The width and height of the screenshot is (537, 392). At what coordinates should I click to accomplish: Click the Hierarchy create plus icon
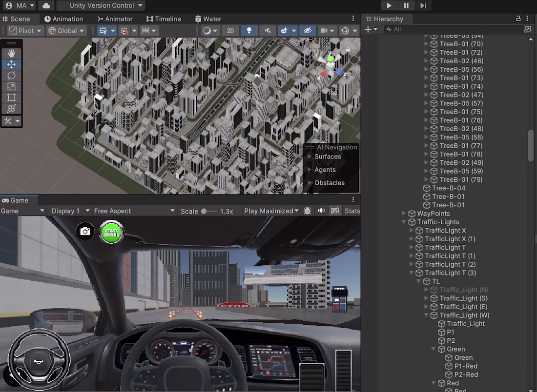coord(368,29)
